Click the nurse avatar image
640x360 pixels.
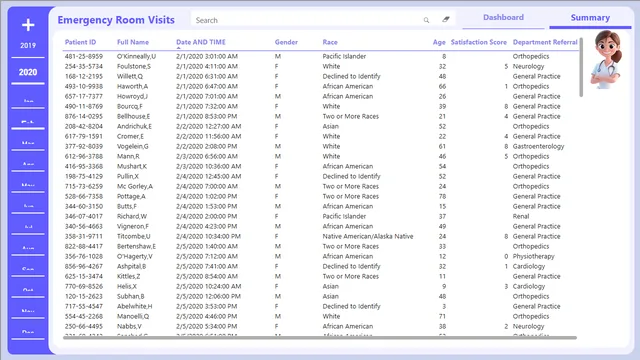pyautogui.click(x=607, y=59)
